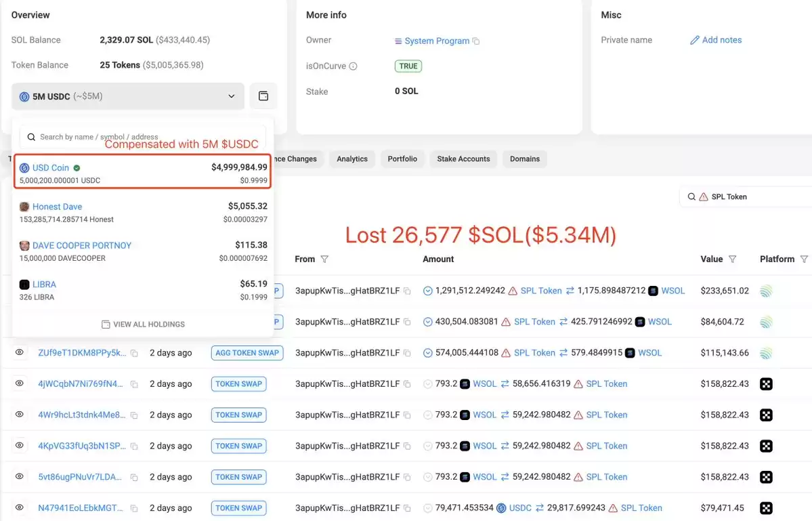This screenshot has height=521, width=812.
Task: Copy the ZUf9eT1DKM8PPy5k signature
Action: click(x=134, y=353)
